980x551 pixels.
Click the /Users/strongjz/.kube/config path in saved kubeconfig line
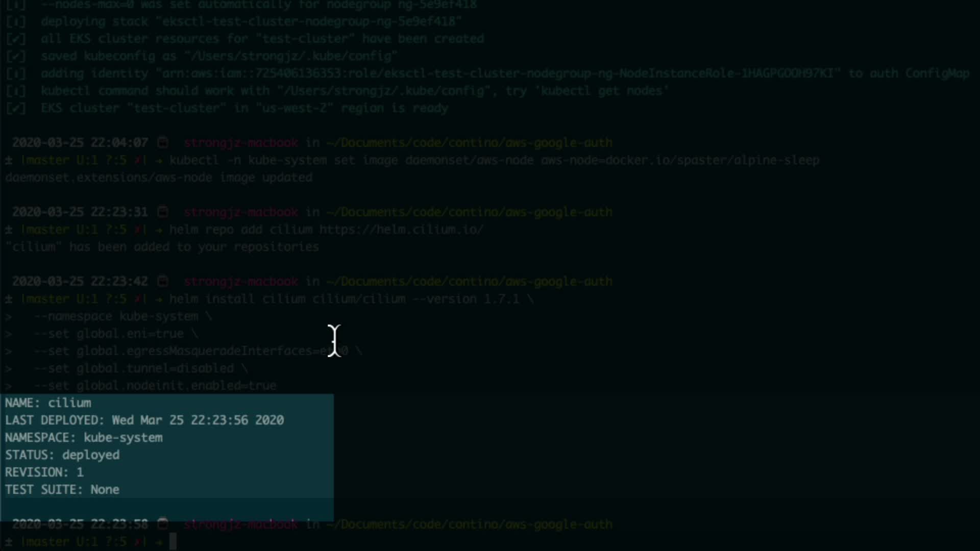291,56
